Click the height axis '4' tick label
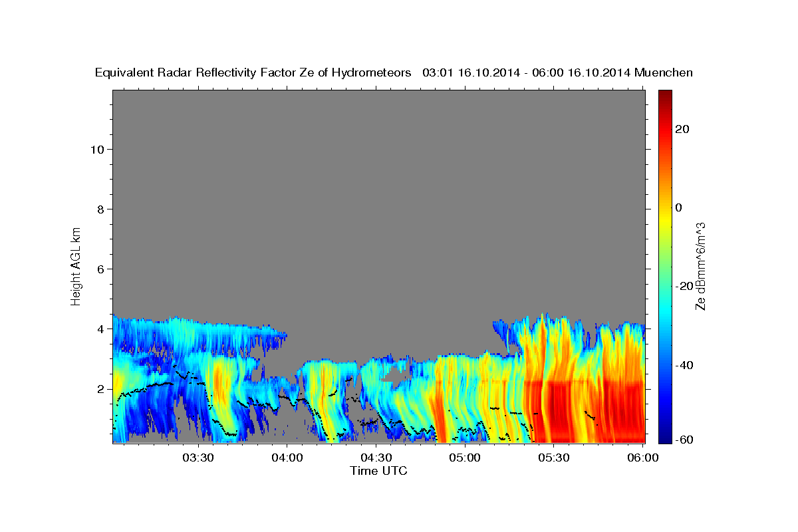Viewport: 798px width, 532px height. pos(100,329)
